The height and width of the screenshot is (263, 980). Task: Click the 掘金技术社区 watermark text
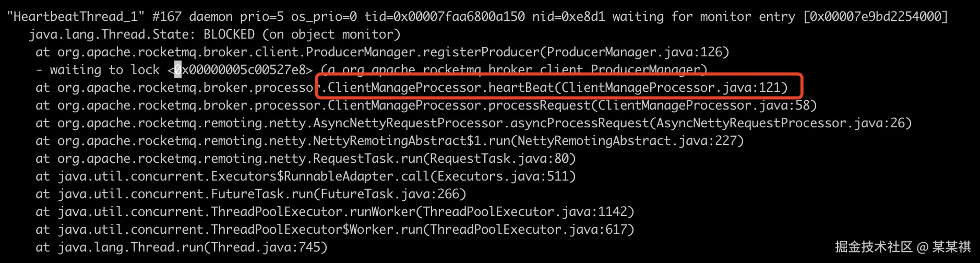(x=874, y=247)
